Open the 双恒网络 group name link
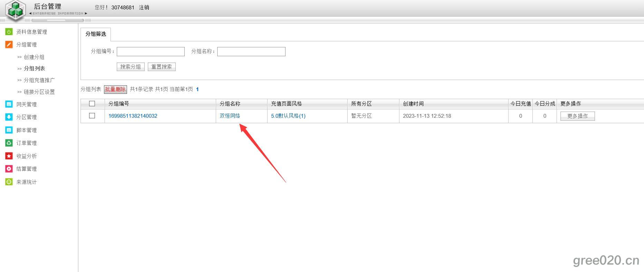 [x=230, y=116]
